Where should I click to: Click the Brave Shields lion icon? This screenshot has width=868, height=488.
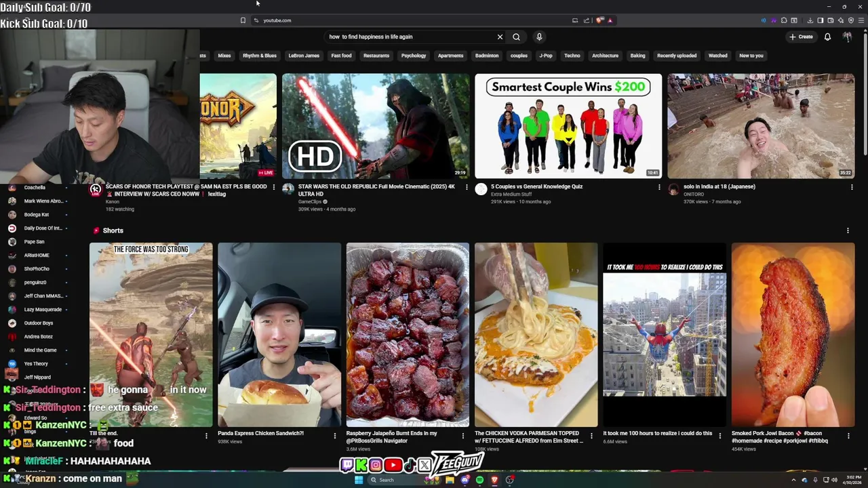pos(599,20)
